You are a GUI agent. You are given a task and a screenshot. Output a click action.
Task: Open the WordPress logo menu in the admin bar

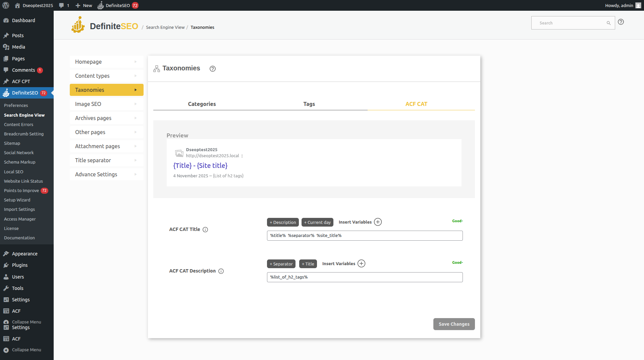point(5,5)
